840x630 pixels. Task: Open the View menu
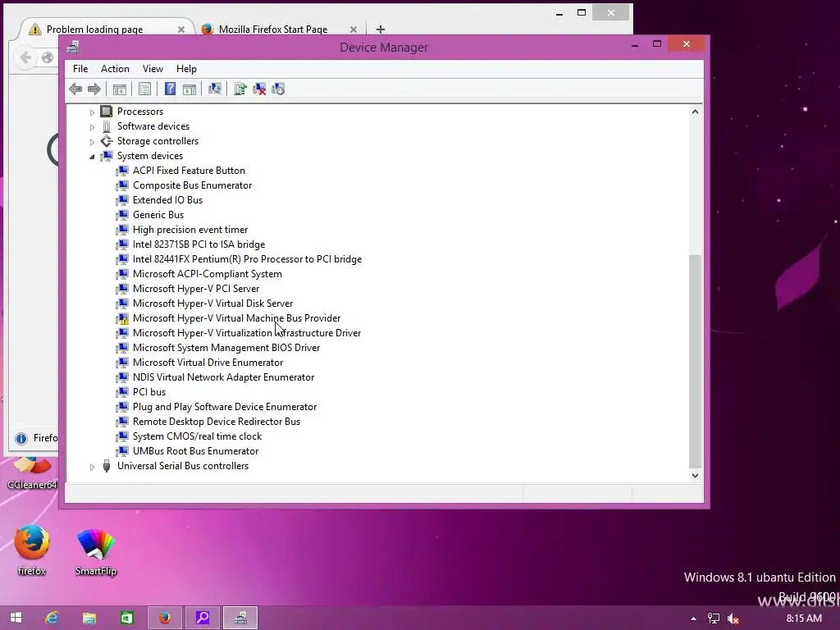click(153, 69)
